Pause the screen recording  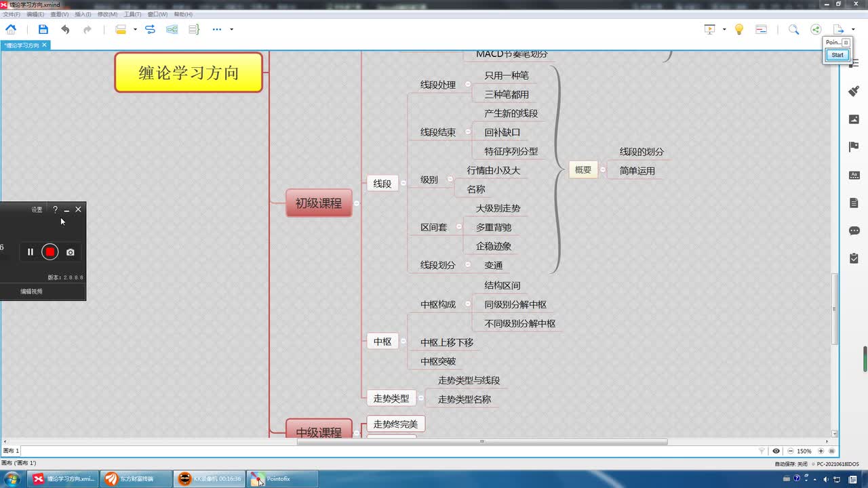point(31,252)
